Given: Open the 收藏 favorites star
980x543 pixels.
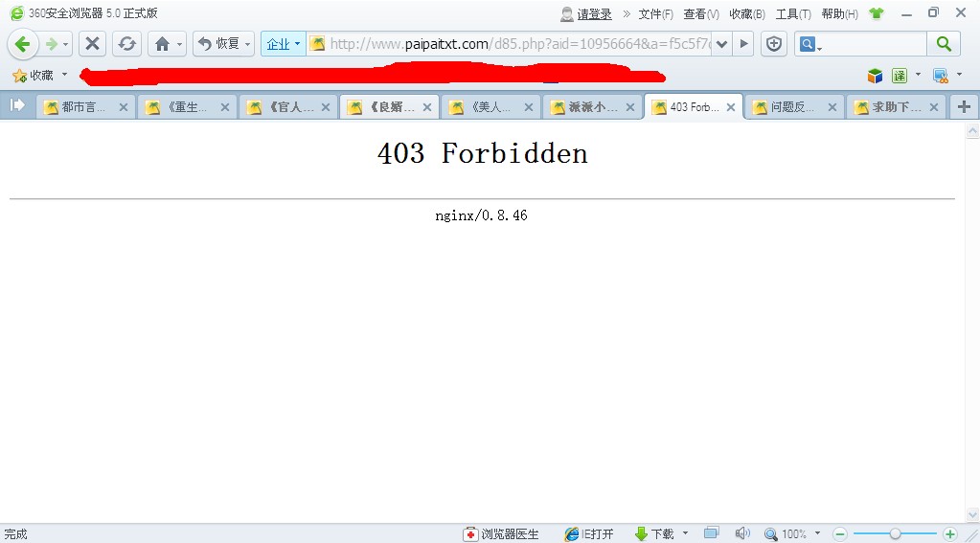Looking at the screenshot, I should coord(34,76).
